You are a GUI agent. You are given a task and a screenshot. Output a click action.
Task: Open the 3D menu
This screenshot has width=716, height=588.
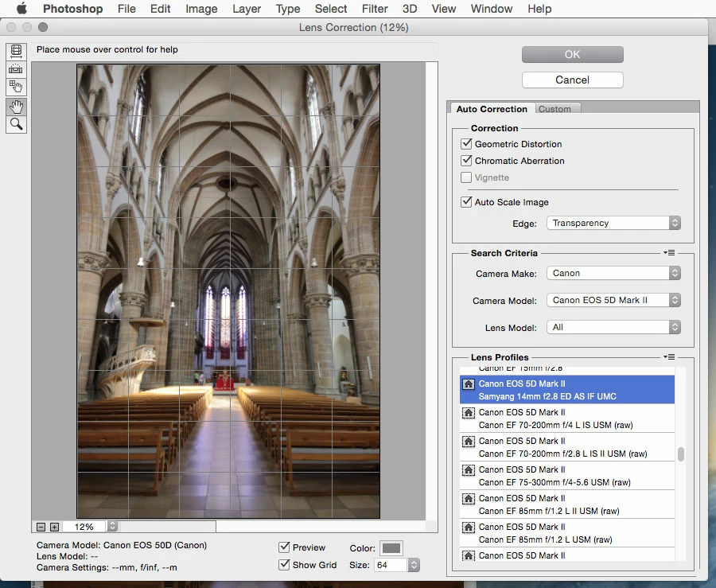pyautogui.click(x=410, y=9)
